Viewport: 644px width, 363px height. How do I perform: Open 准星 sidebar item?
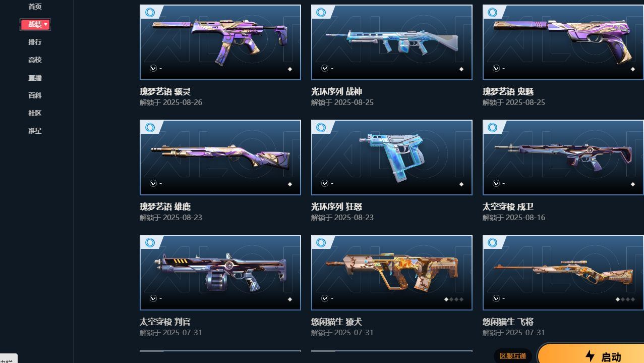click(x=35, y=131)
